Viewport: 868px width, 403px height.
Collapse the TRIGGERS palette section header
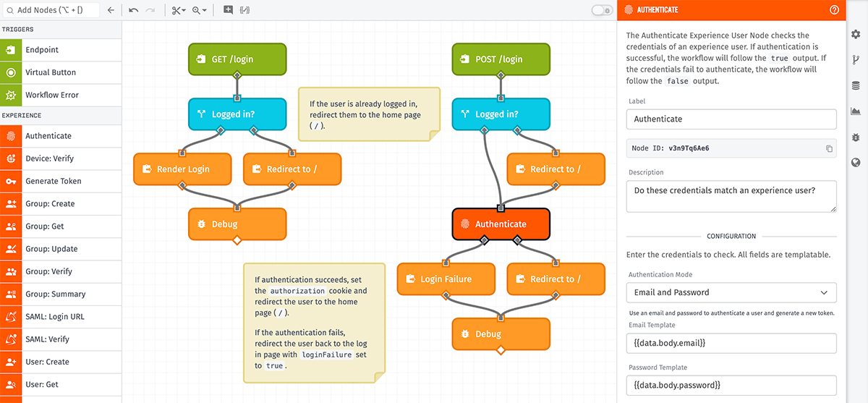point(61,30)
